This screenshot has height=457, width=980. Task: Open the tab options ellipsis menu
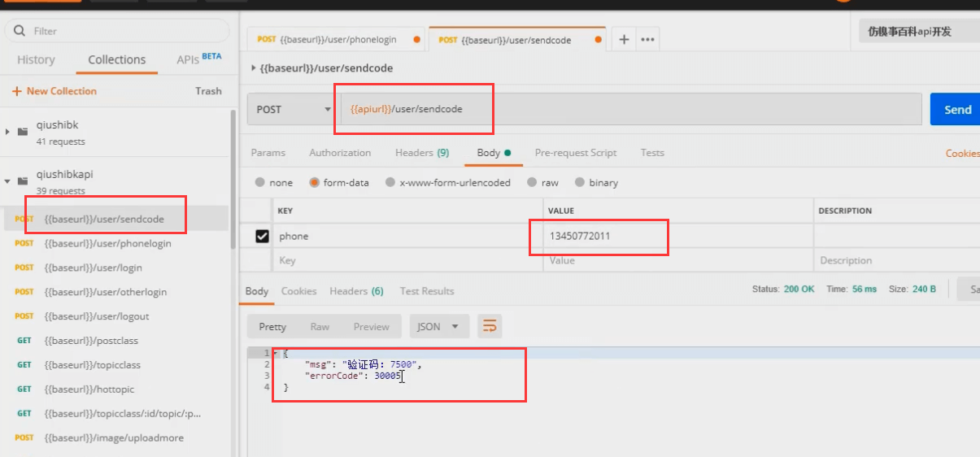point(648,39)
